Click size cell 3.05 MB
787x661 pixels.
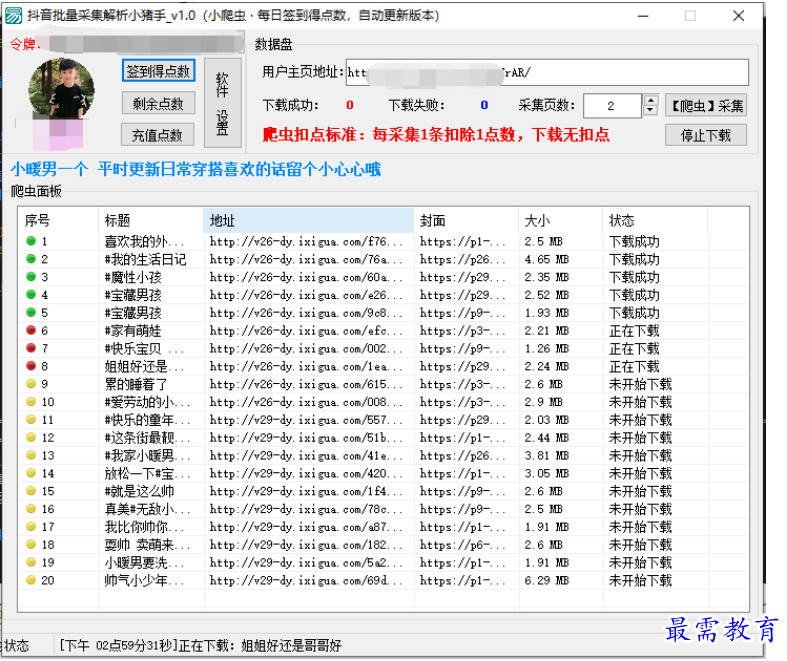click(547, 474)
